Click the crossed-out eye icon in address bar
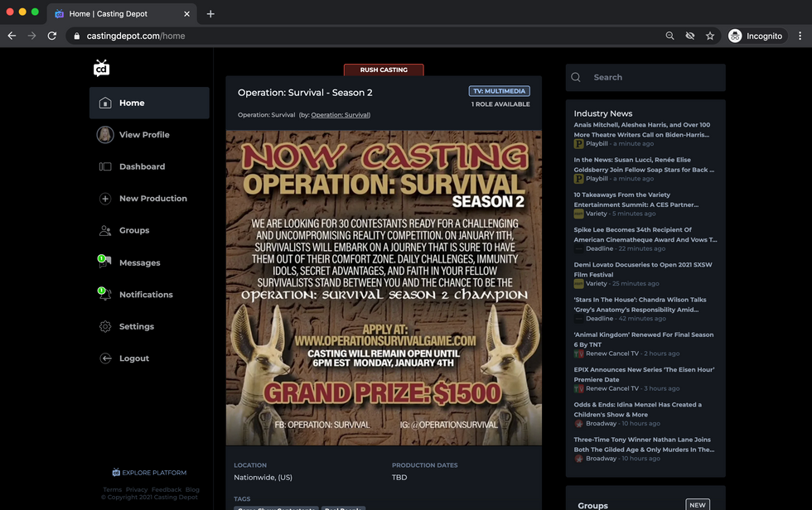Viewport: 812px width, 510px height. [x=689, y=36]
